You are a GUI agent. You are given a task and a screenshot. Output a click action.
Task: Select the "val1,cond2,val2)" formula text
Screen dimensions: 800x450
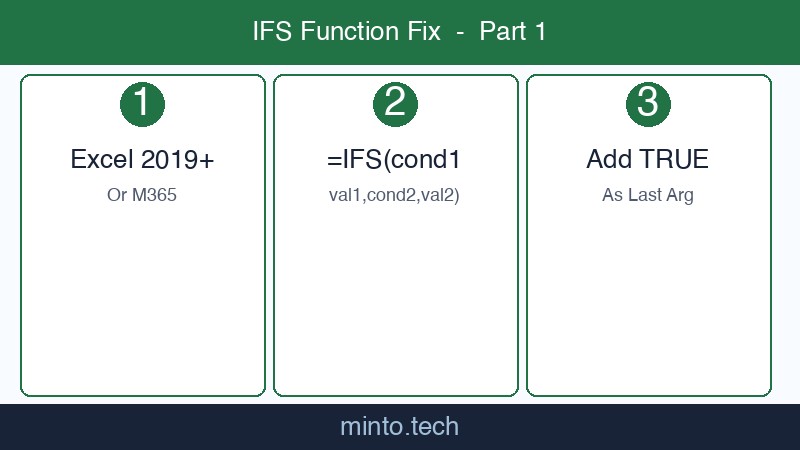tap(395, 195)
